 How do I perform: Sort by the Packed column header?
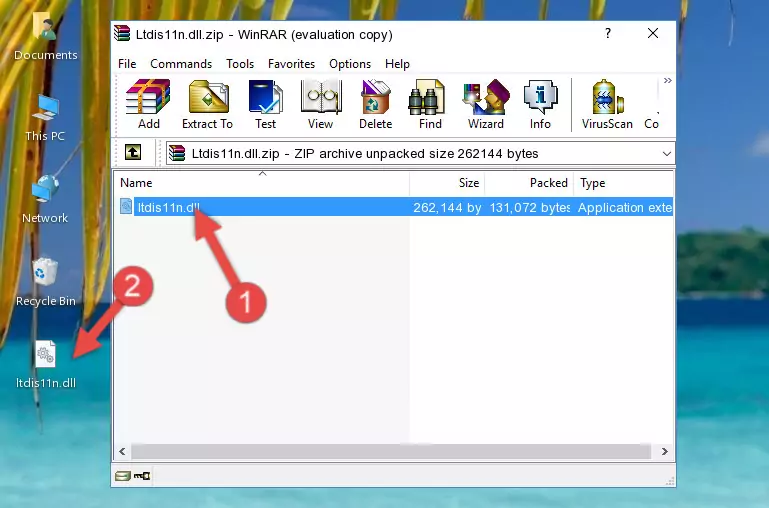529,182
